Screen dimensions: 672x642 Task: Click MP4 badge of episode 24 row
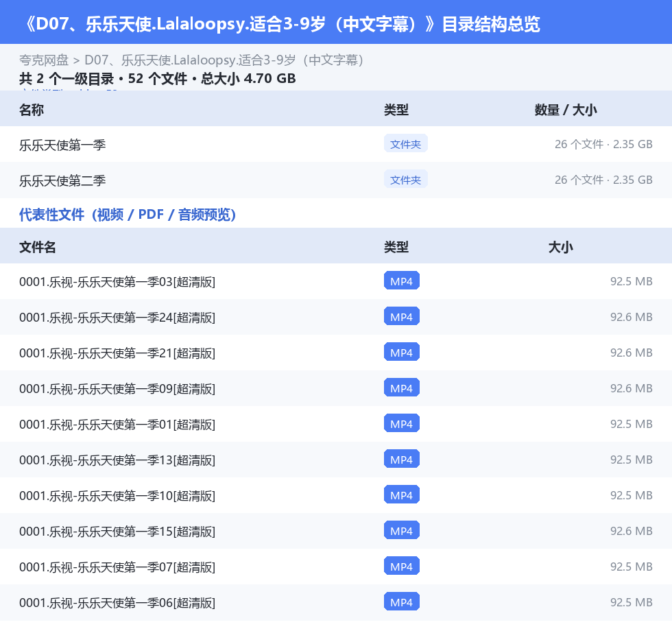402,317
